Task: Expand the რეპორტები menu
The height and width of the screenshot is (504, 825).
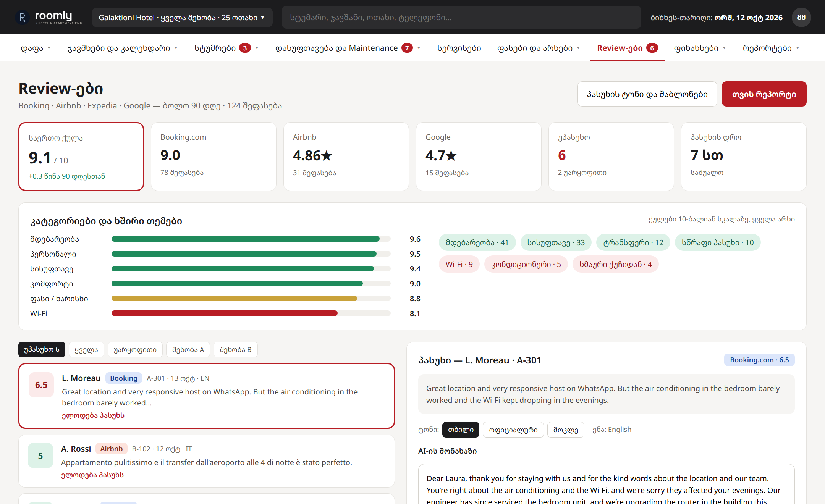Action: click(771, 48)
